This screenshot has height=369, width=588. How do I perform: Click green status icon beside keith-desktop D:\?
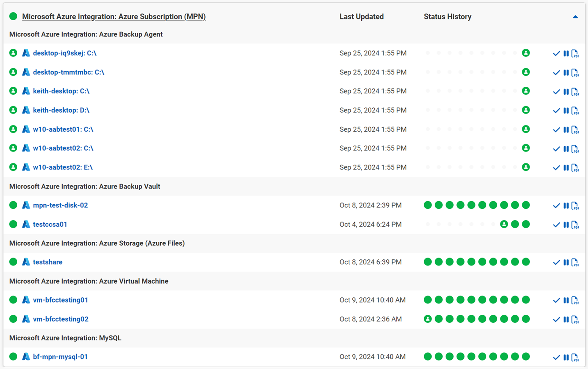[13, 110]
